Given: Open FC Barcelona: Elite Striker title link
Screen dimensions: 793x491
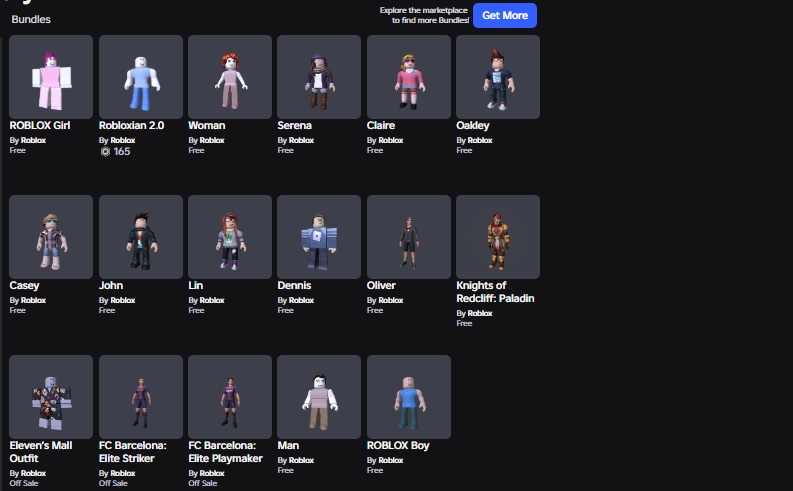Looking at the screenshot, I should [x=133, y=452].
